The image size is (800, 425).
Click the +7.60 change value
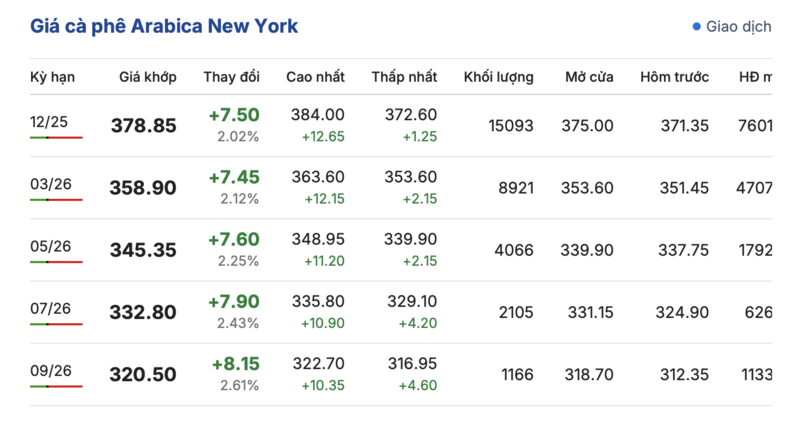click(234, 239)
